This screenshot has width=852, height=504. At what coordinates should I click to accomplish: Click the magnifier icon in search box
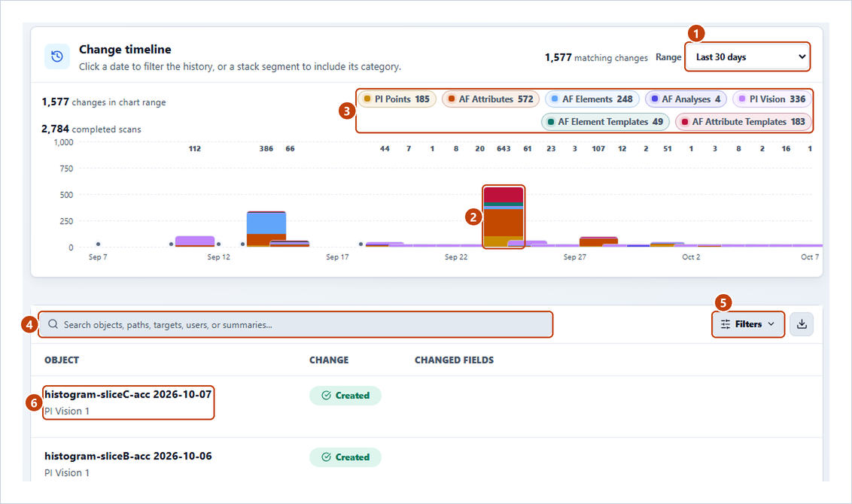53,324
